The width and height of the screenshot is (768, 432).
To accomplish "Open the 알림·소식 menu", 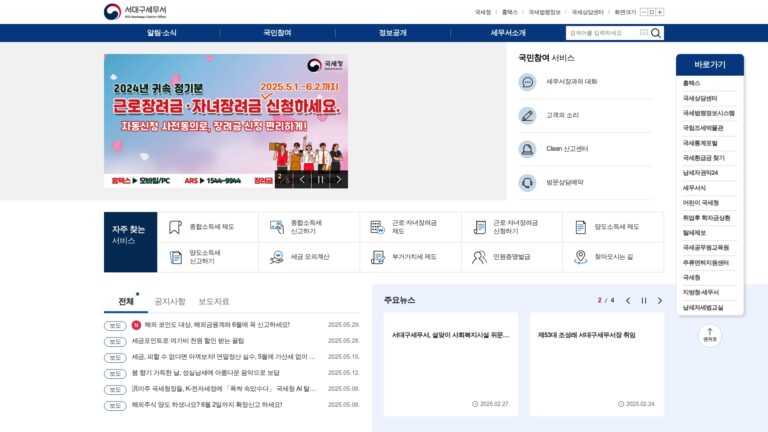I will (x=162, y=33).
